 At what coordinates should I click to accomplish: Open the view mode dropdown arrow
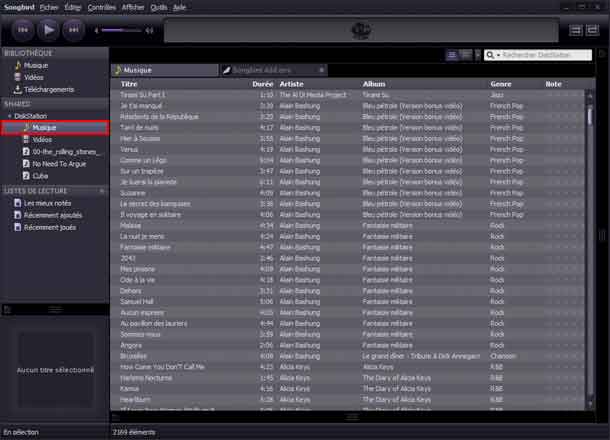478,55
